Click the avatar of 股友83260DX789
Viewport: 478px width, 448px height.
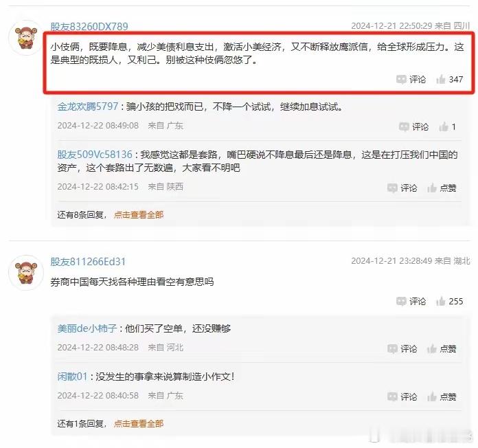[x=26, y=38]
